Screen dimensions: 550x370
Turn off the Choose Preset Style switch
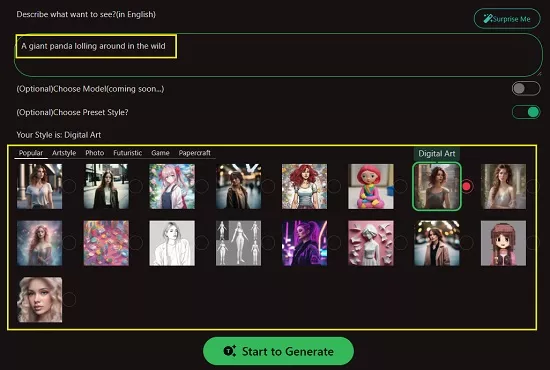pos(526,112)
